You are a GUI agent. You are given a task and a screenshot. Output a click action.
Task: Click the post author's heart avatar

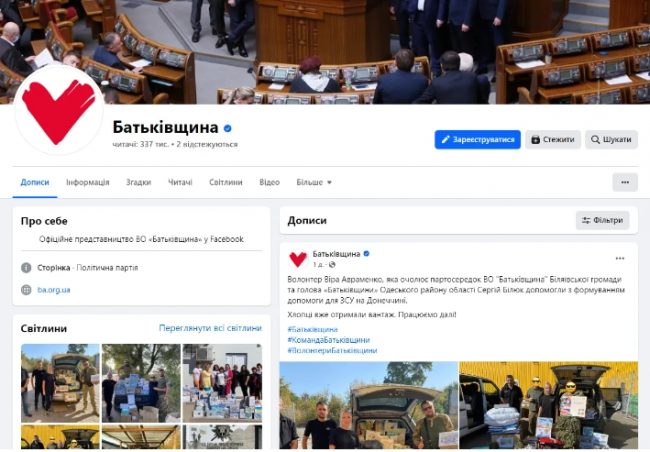[x=298, y=259]
